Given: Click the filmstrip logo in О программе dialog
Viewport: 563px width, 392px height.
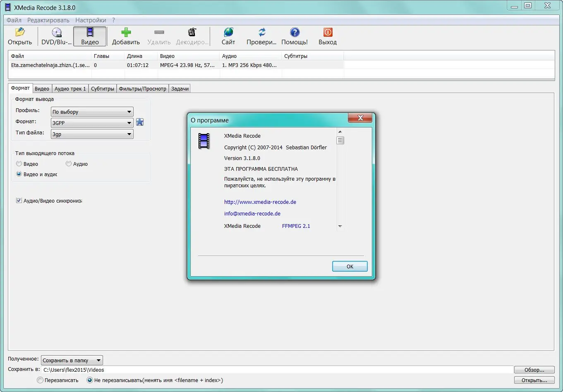Looking at the screenshot, I should 204,141.
